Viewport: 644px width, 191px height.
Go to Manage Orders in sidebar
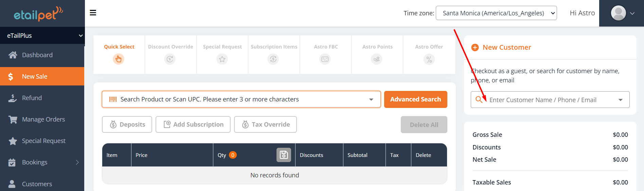click(x=43, y=120)
